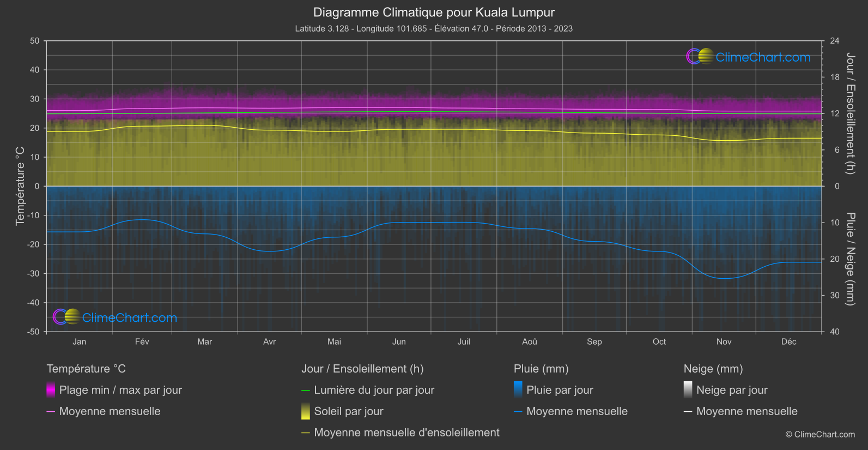Click the blue 'Pluie par jour' legend swatch

[518, 390]
